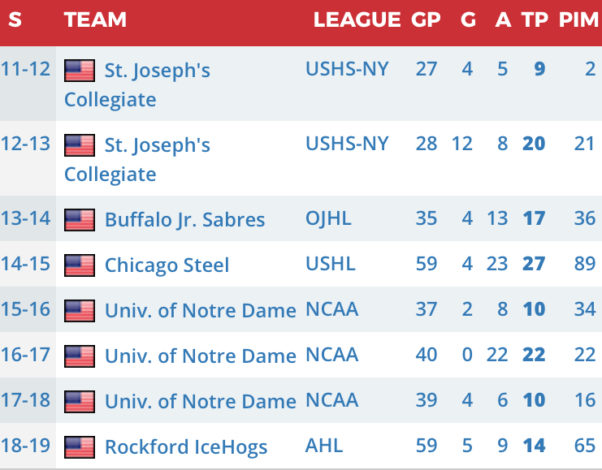Screen dimensions: 602x470
Task: Open the AHL league link
Action: (x=323, y=446)
